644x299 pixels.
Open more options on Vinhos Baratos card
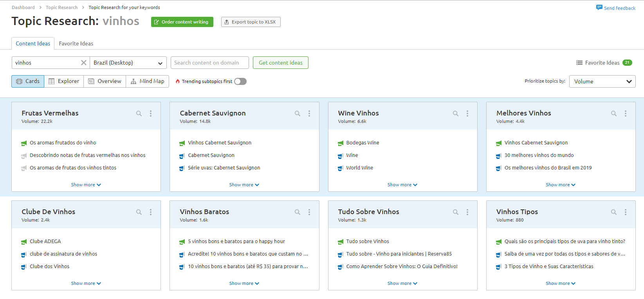click(x=309, y=212)
